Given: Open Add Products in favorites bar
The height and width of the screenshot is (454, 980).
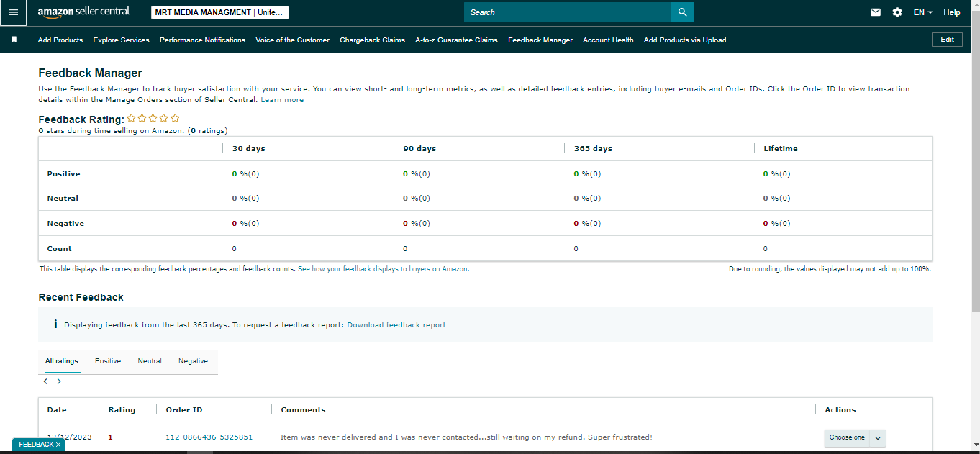Looking at the screenshot, I should pyautogui.click(x=60, y=40).
